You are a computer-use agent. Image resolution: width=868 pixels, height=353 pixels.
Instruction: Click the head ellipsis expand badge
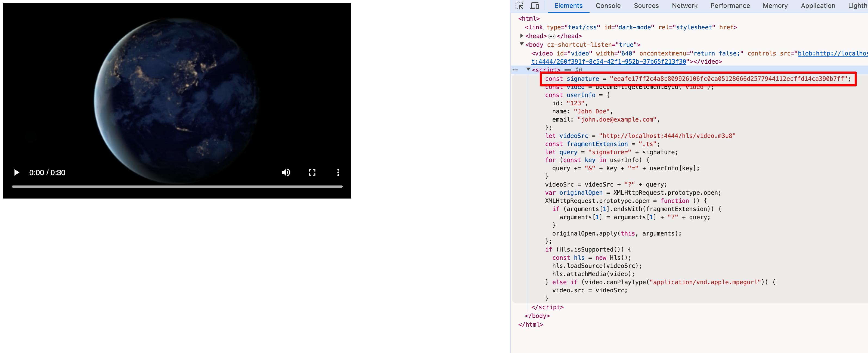[551, 36]
